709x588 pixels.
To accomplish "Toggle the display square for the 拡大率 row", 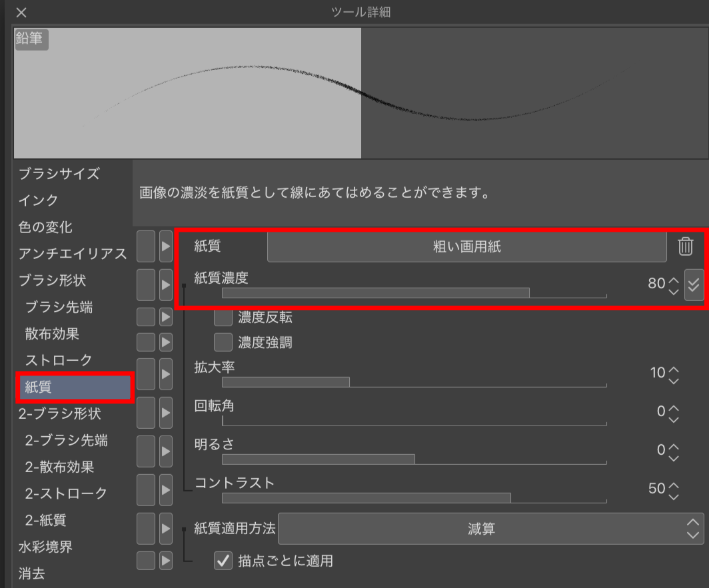I will [x=145, y=374].
